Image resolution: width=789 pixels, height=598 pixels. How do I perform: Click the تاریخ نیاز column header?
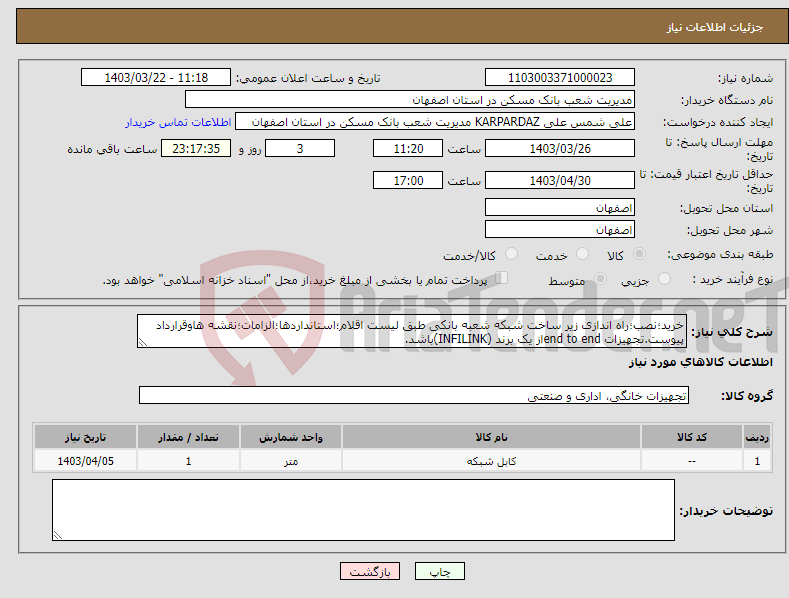pyautogui.click(x=86, y=437)
